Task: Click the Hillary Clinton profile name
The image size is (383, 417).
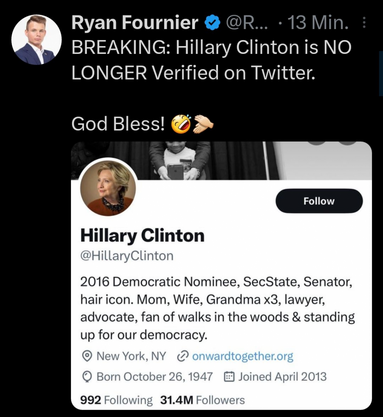Action: (142, 235)
